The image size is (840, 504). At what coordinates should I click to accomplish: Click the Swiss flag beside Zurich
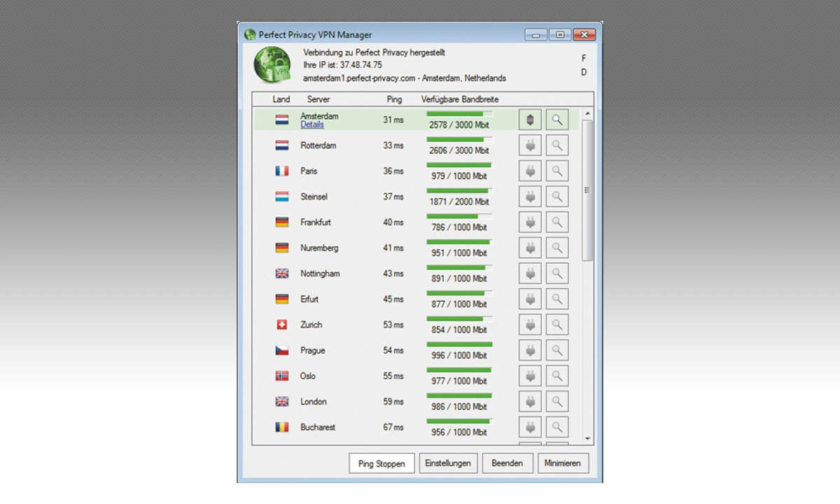click(282, 325)
